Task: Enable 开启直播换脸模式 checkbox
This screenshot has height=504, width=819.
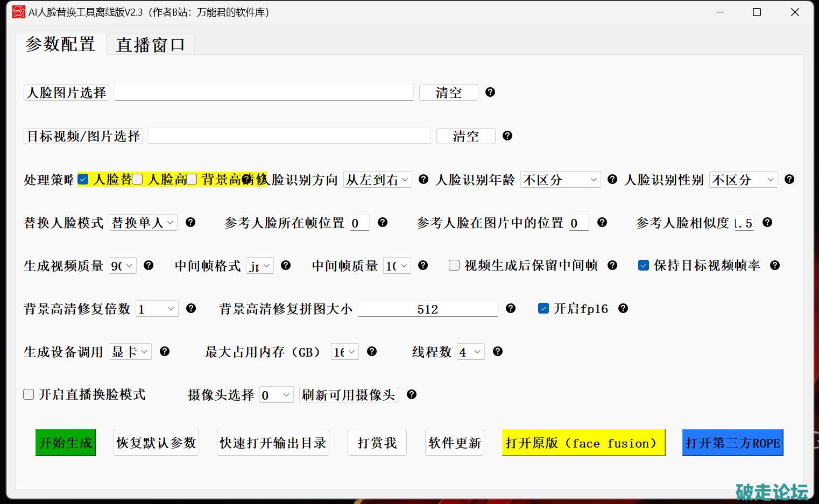Action: pos(29,395)
